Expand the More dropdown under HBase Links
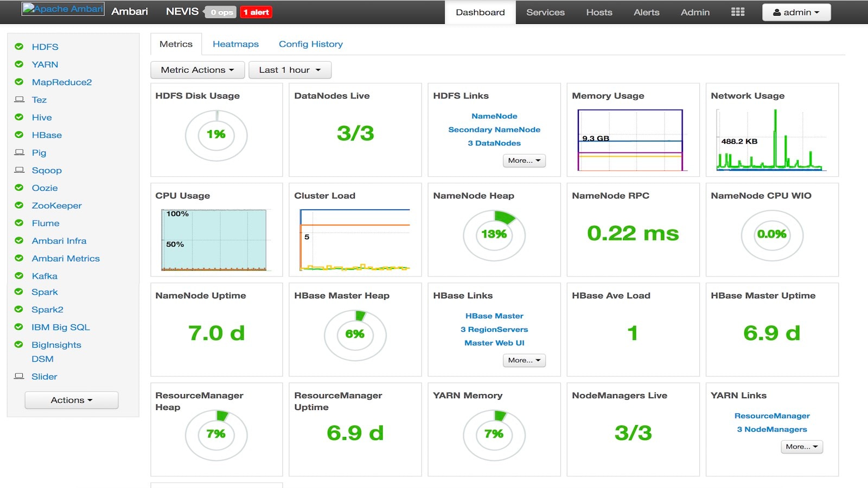The height and width of the screenshot is (488, 868). 524,360
